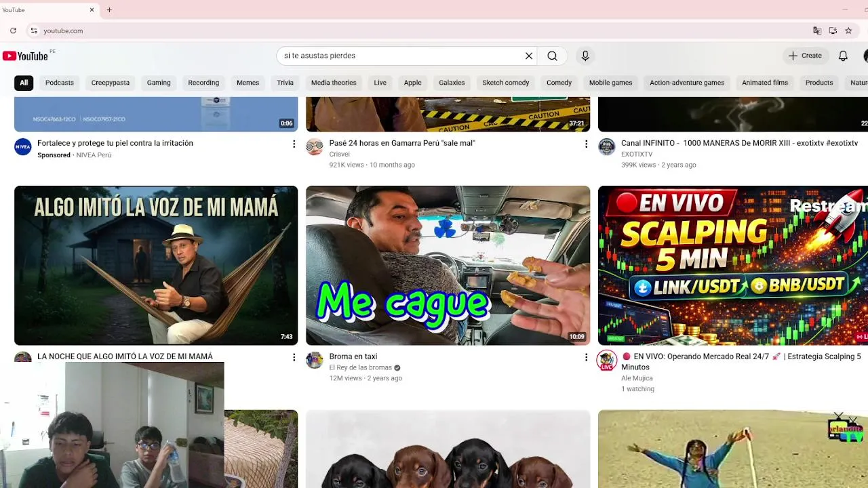
Task: Open EXOTIXTV channel avatar
Action: [x=607, y=146]
